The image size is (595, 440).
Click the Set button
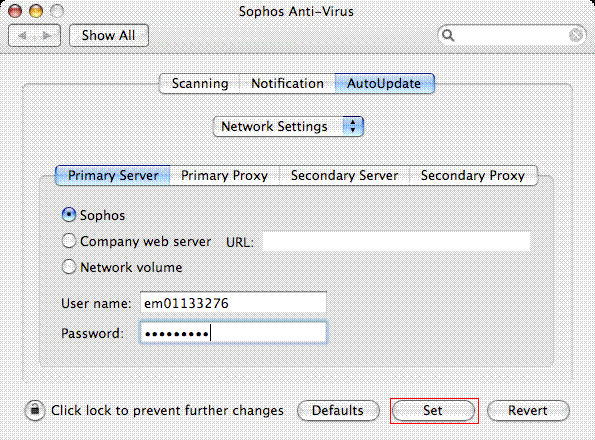coord(433,410)
